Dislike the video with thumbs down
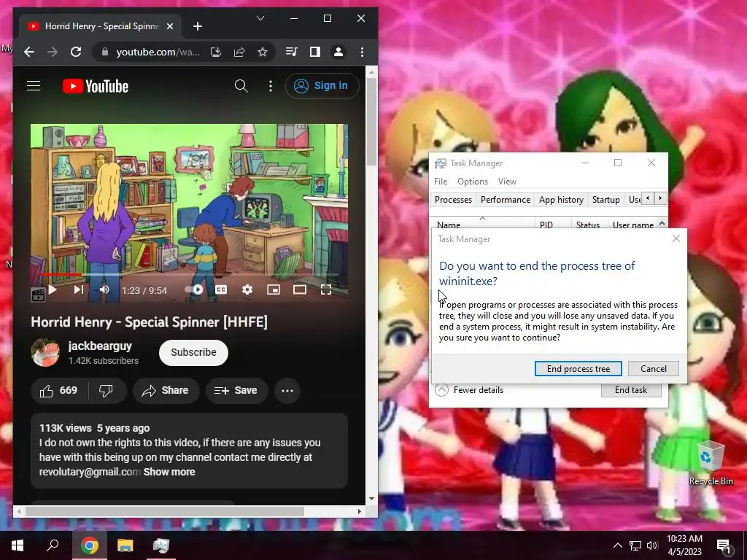This screenshot has height=560, width=747. 107,391
